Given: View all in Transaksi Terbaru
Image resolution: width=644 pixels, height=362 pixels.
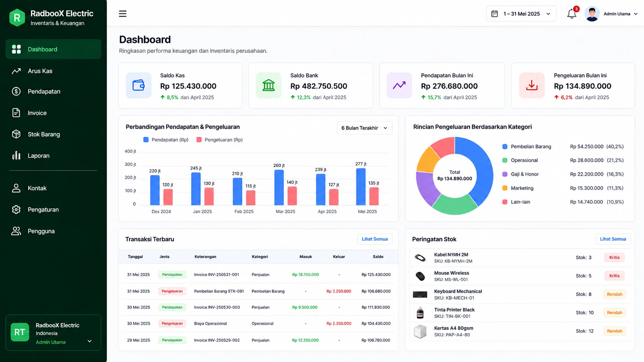Looking at the screenshot, I should 375,239.
